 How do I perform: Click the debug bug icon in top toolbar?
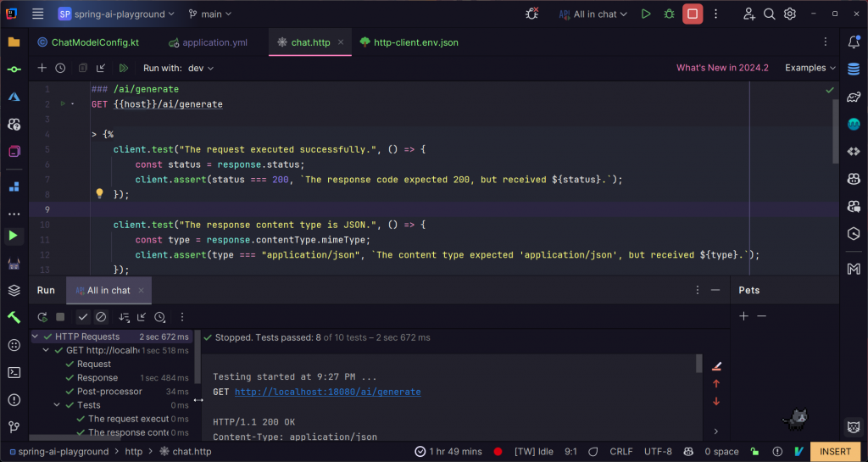(670, 14)
